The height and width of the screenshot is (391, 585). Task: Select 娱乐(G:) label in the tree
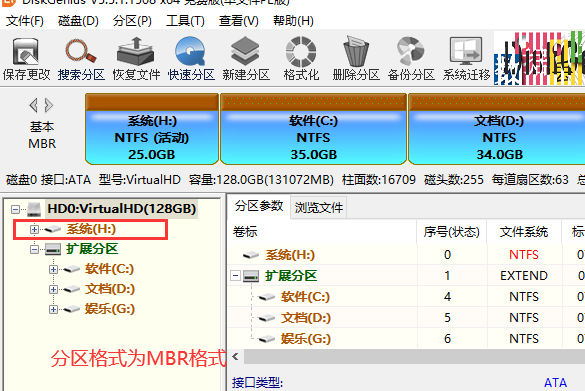point(110,309)
